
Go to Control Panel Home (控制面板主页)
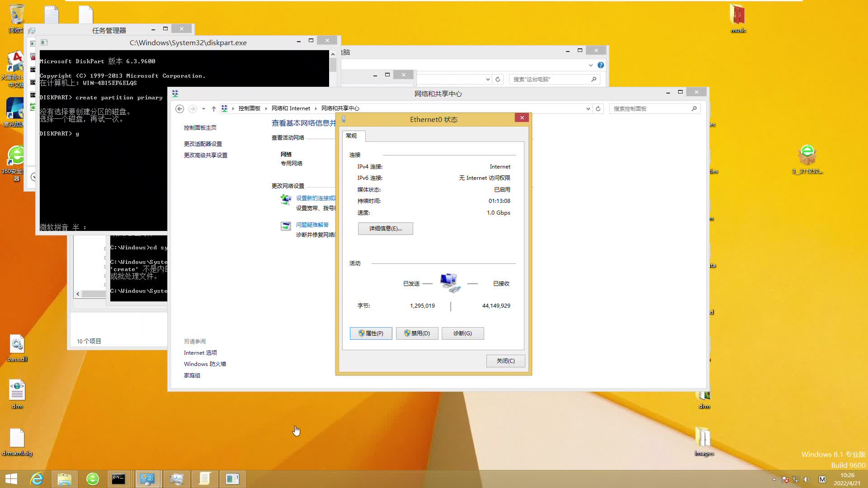[200, 128]
